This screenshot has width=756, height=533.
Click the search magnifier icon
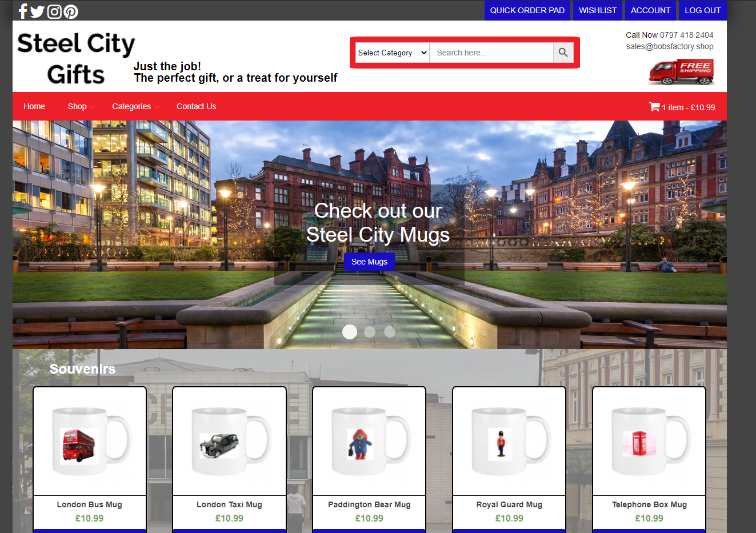(x=563, y=52)
